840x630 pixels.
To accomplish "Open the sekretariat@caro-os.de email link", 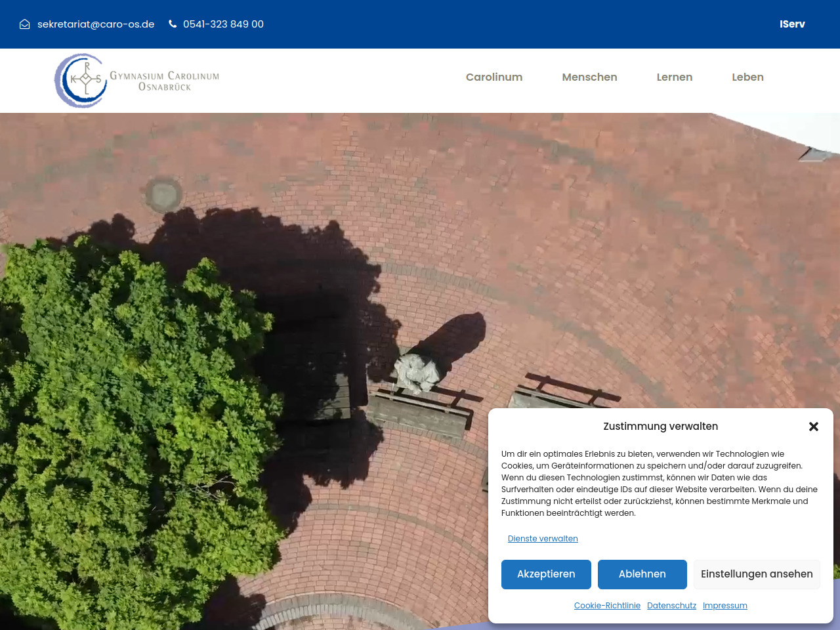I will point(96,24).
